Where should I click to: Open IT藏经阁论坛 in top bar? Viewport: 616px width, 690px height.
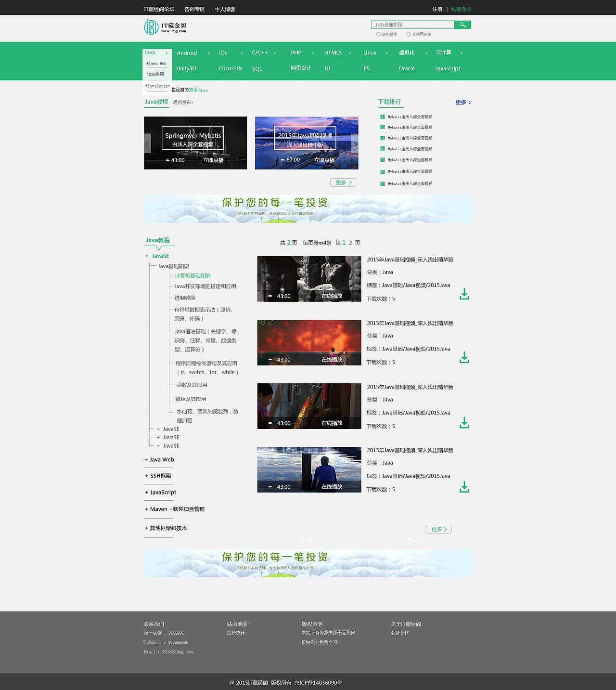coord(159,9)
